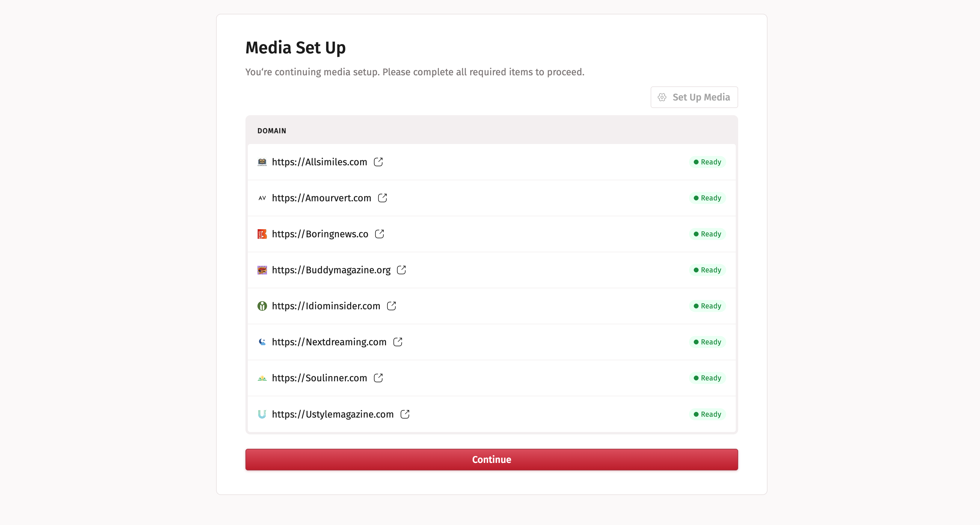The image size is (980, 525).
Task: Open external link icon for Soulinner.com
Action: pyautogui.click(x=378, y=378)
